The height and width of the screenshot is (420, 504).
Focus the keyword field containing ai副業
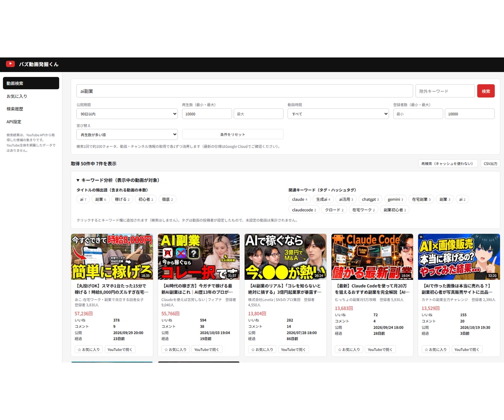[245, 91]
